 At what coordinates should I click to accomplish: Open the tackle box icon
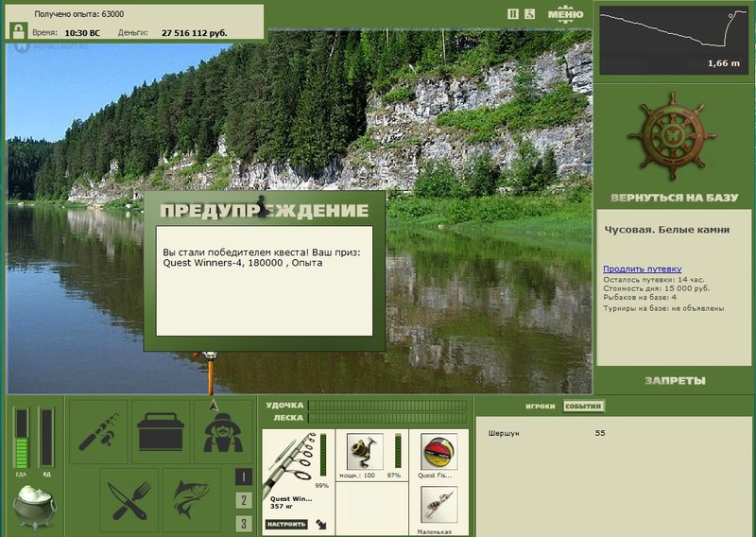[161, 432]
